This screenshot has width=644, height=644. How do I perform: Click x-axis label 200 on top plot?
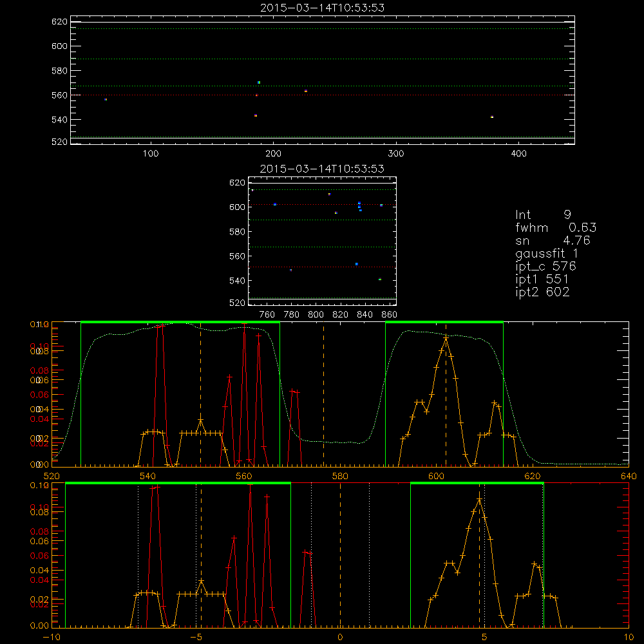click(273, 154)
